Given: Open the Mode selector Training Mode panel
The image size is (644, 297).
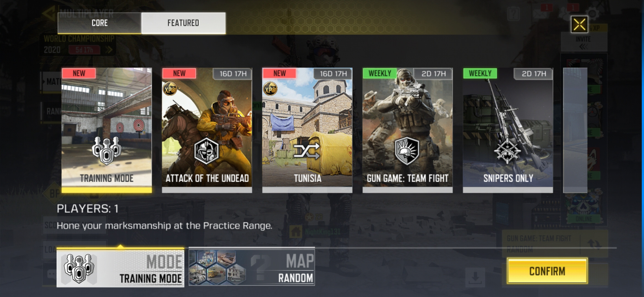Looking at the screenshot, I should 120,268.
